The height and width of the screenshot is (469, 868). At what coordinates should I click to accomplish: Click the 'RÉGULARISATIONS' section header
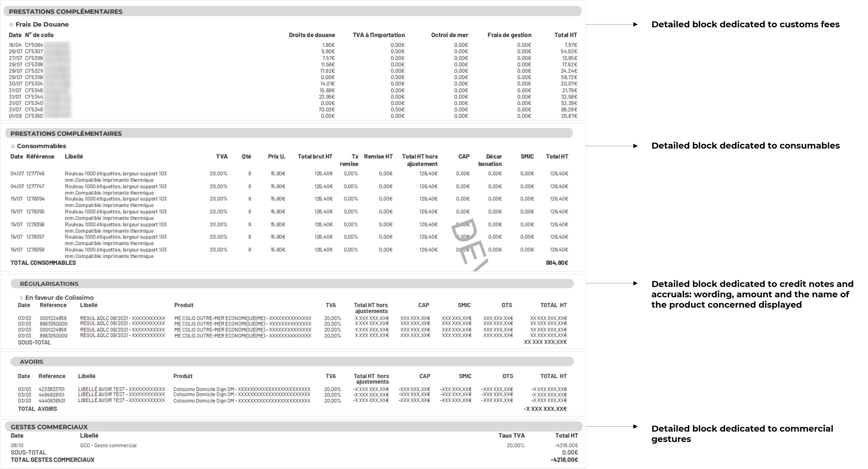click(x=49, y=284)
